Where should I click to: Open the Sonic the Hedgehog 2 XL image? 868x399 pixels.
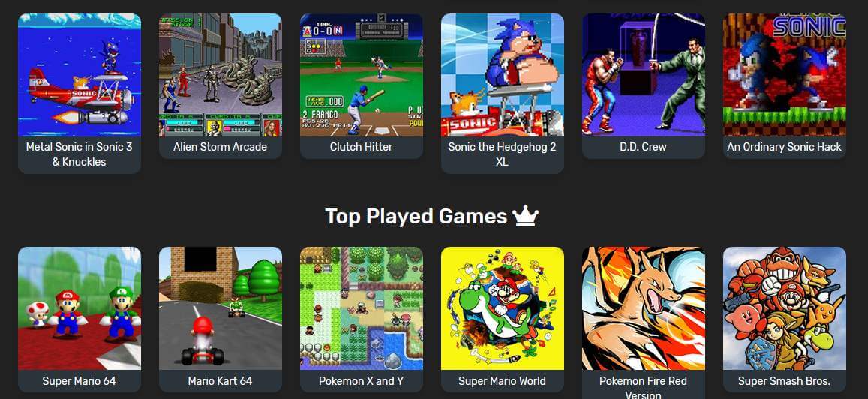coord(503,75)
